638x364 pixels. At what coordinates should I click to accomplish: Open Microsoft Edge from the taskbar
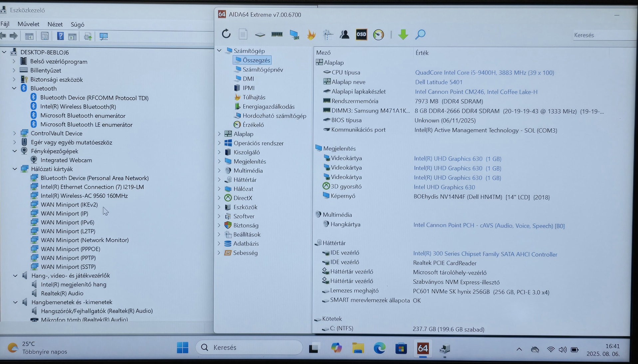coord(379,348)
